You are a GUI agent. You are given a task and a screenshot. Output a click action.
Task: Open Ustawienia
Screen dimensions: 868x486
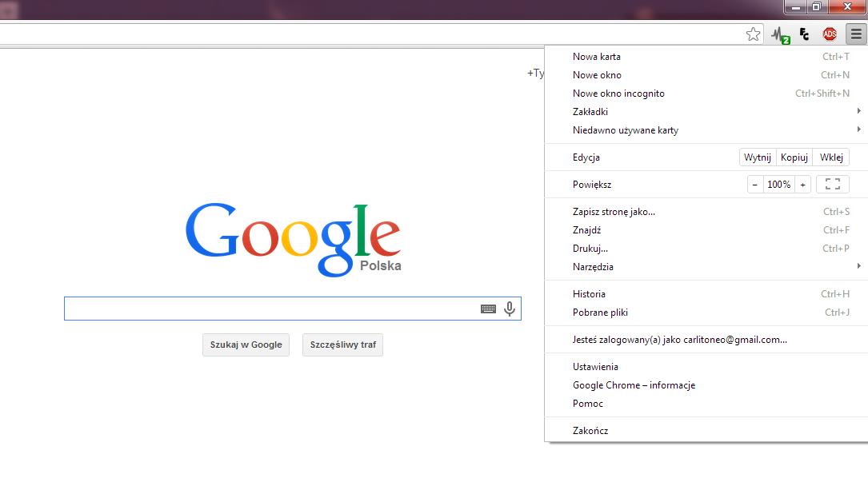coord(706,367)
